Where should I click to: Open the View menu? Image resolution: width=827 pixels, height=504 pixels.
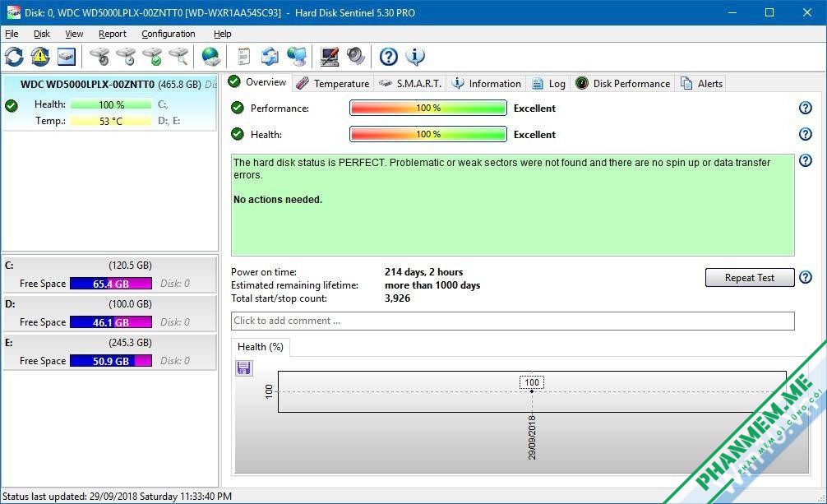click(x=74, y=34)
